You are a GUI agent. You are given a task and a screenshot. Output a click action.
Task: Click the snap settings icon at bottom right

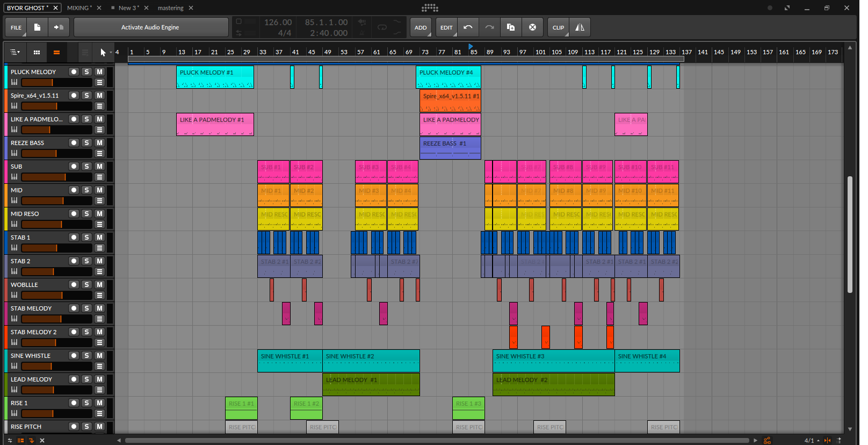[840, 440]
